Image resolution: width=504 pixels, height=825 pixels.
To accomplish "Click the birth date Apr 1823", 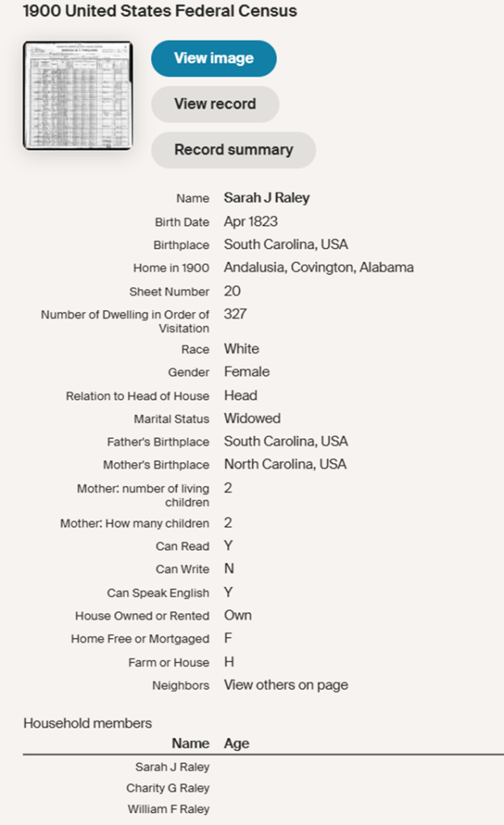I will pyautogui.click(x=250, y=222).
